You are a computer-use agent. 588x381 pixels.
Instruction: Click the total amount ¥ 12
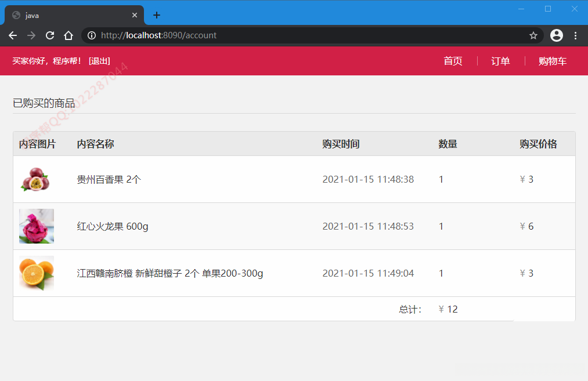(x=448, y=309)
